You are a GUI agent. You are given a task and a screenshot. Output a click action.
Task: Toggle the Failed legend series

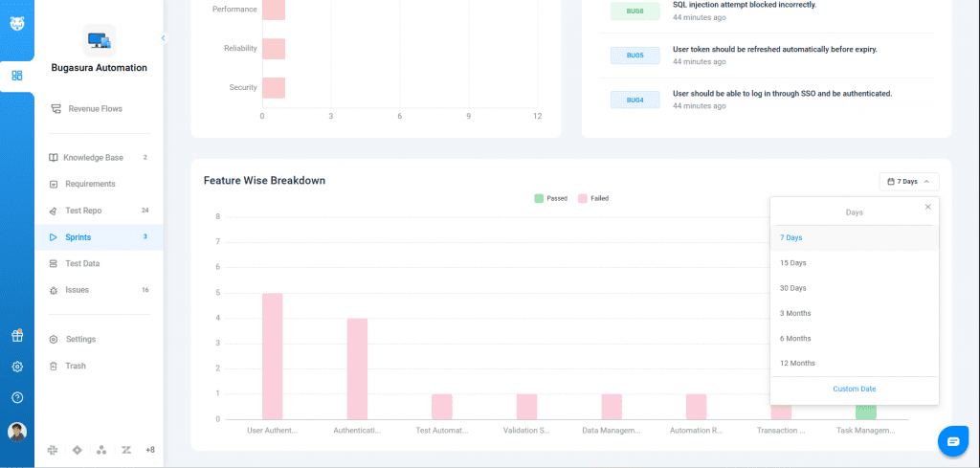pos(593,198)
